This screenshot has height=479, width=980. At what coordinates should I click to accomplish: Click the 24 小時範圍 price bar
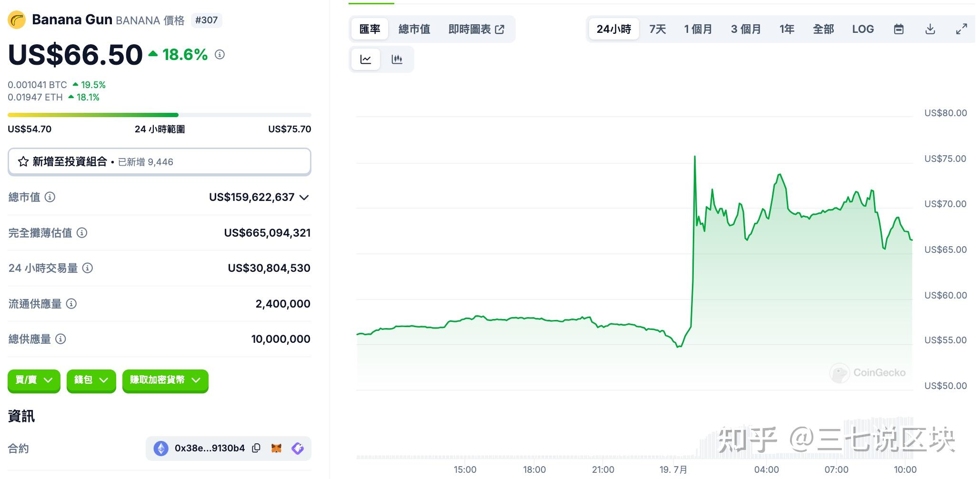(x=160, y=115)
